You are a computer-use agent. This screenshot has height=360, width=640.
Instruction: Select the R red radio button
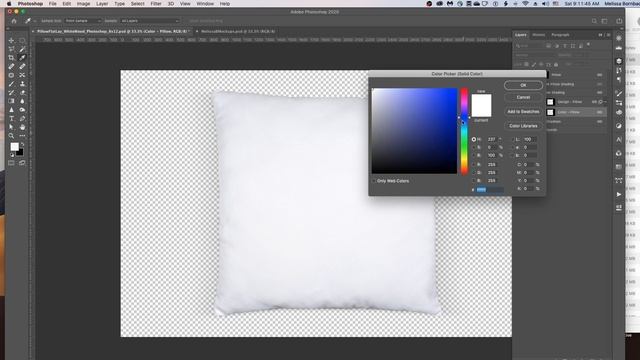point(474,164)
